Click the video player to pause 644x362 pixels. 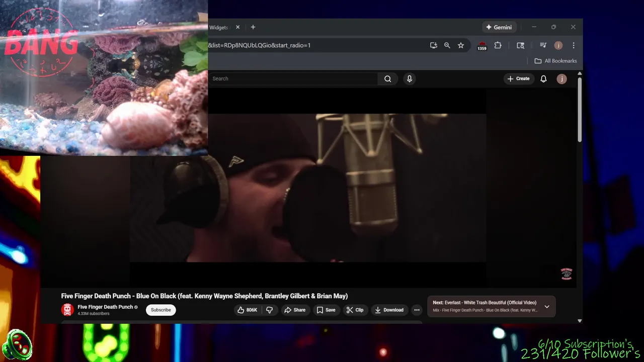(308, 187)
